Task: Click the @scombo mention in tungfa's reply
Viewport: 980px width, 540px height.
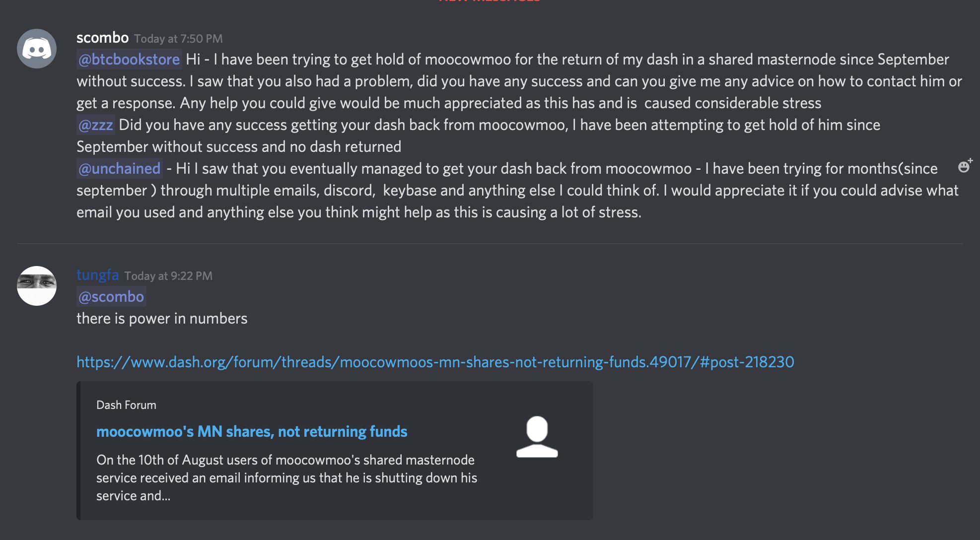Action: click(x=111, y=297)
